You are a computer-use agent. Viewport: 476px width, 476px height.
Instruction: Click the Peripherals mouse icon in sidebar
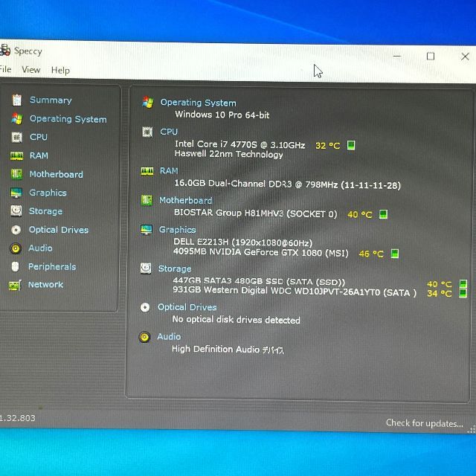pos(15,267)
